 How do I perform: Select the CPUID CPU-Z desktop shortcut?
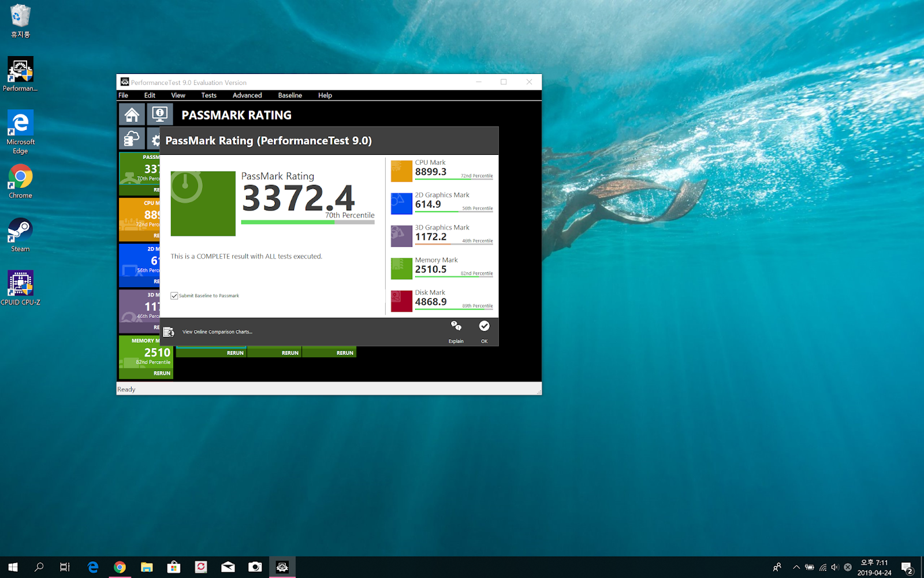(20, 288)
